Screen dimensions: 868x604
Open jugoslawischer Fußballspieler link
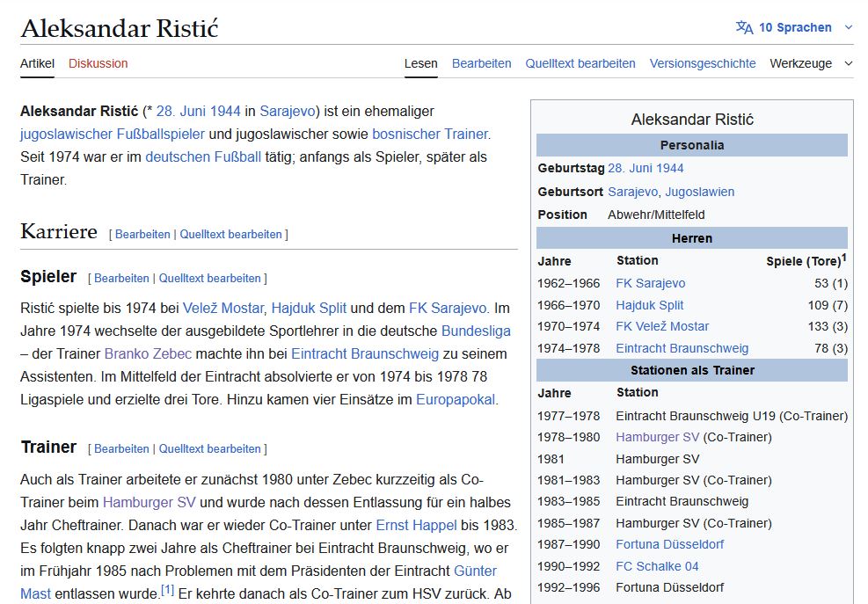click(113, 135)
